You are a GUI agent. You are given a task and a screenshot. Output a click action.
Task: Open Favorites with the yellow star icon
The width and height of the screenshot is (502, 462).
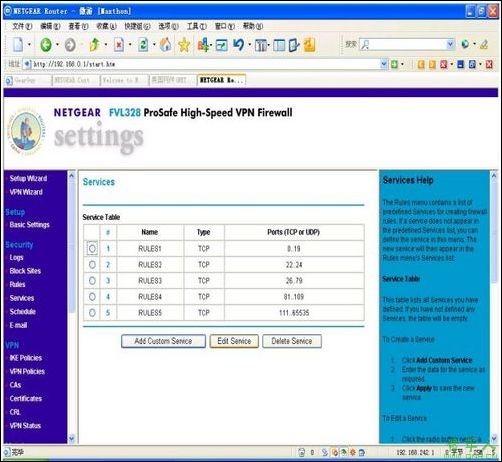184,45
